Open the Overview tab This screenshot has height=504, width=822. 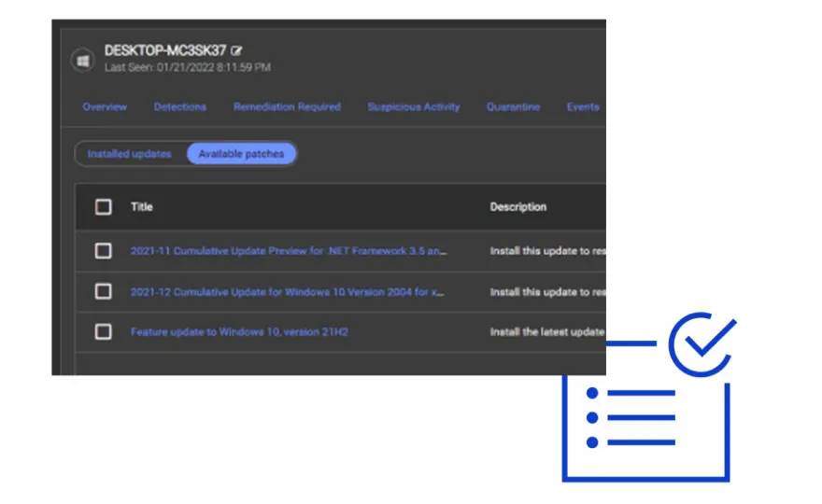pyautogui.click(x=105, y=107)
